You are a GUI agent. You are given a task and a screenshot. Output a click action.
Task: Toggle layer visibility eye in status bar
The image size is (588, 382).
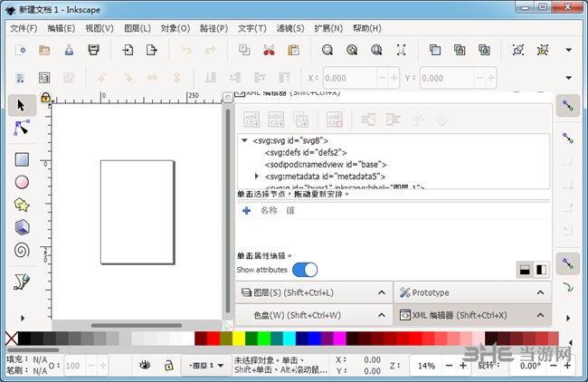coord(145,365)
